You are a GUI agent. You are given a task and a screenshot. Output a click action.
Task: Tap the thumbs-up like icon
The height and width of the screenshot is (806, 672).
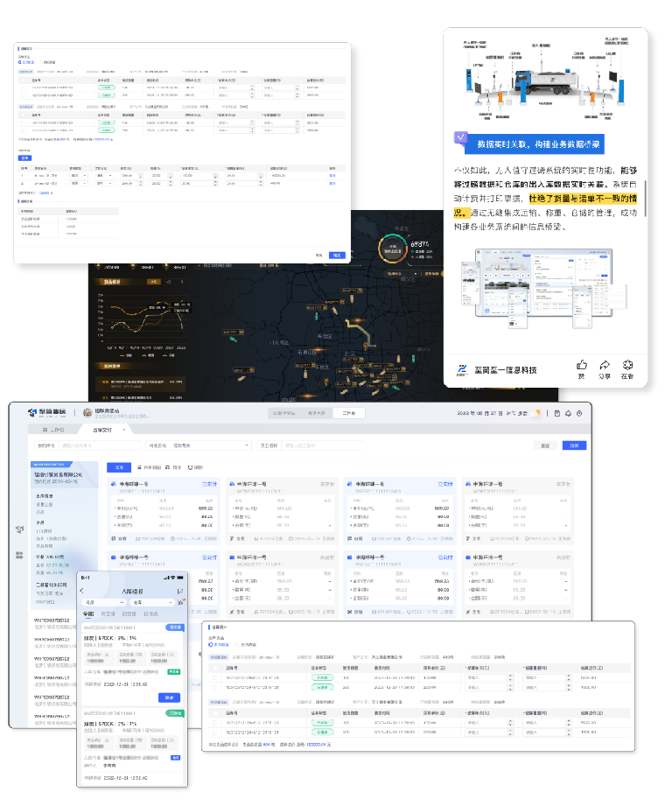[581, 365]
